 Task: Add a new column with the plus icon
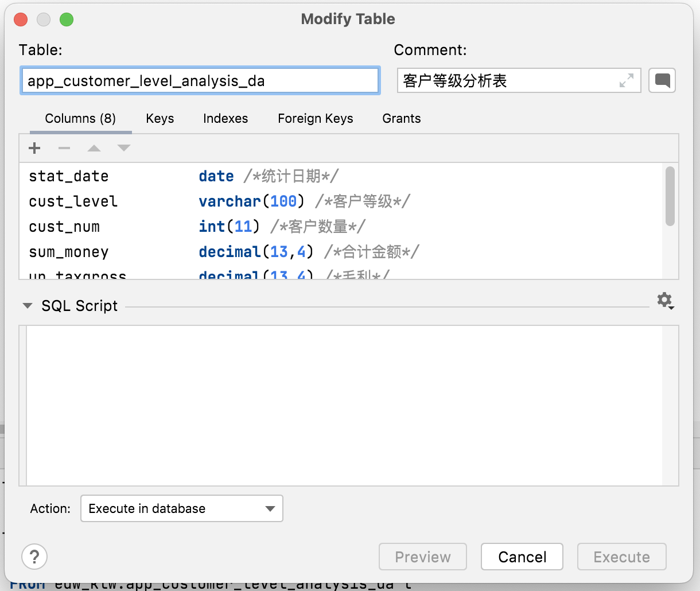pos(34,148)
